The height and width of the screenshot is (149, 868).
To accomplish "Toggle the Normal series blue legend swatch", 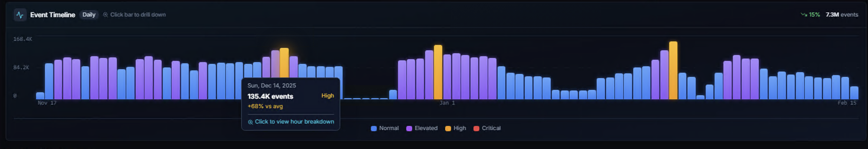I will tap(374, 128).
